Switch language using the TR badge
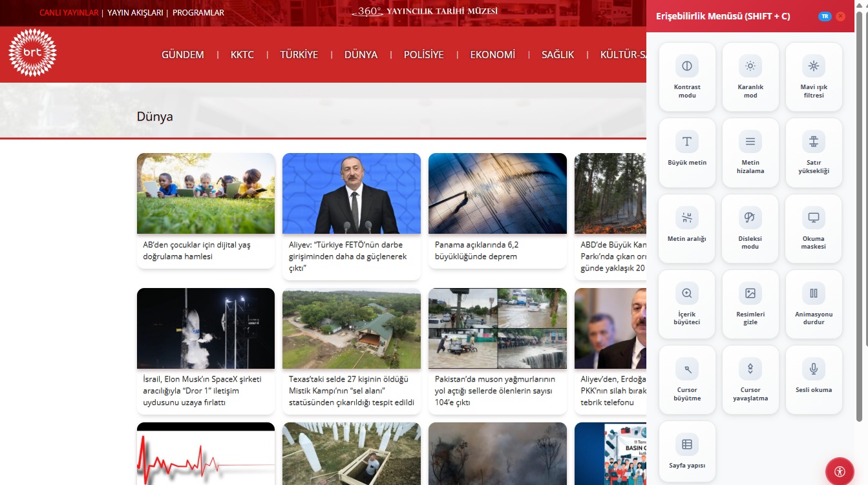The width and height of the screenshot is (868, 485). coord(825,17)
